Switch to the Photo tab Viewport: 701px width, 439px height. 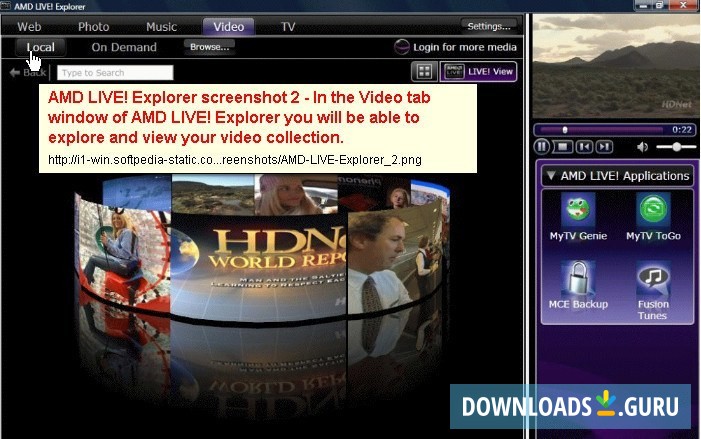(x=93, y=27)
